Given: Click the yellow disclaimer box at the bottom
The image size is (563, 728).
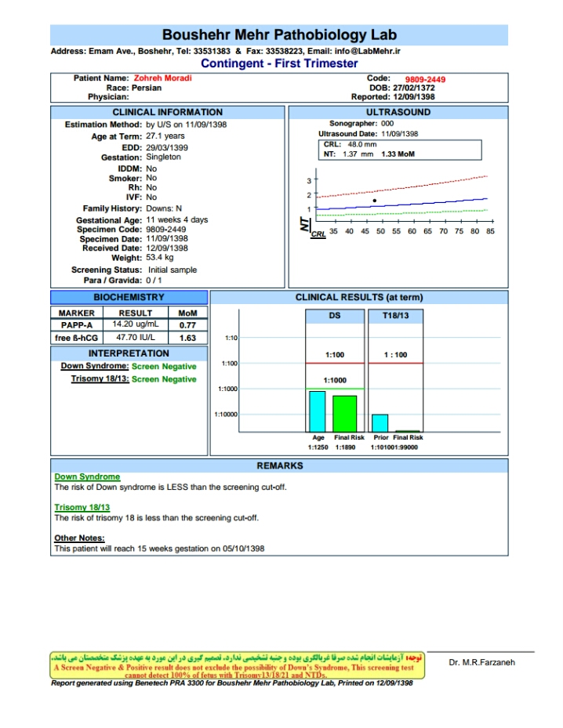Looking at the screenshot, I should coord(238,665).
